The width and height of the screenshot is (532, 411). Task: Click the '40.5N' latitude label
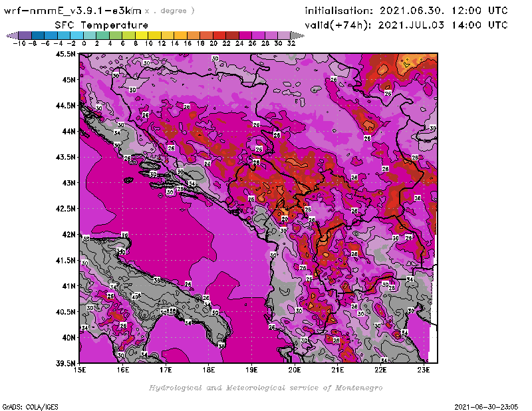pos(66,312)
